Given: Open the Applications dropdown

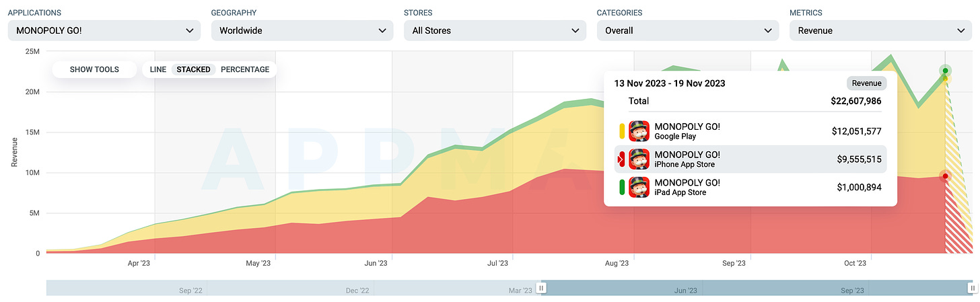Looking at the screenshot, I should point(104,30).
